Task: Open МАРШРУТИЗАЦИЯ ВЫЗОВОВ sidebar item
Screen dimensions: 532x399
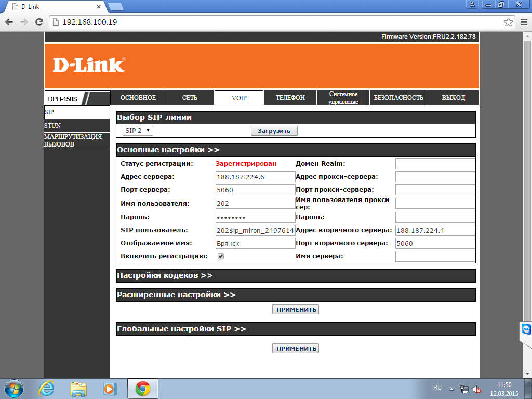Action: (77, 140)
